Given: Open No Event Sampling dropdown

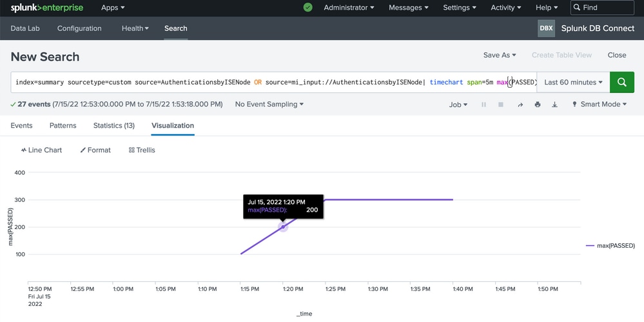Looking at the screenshot, I should click(269, 105).
